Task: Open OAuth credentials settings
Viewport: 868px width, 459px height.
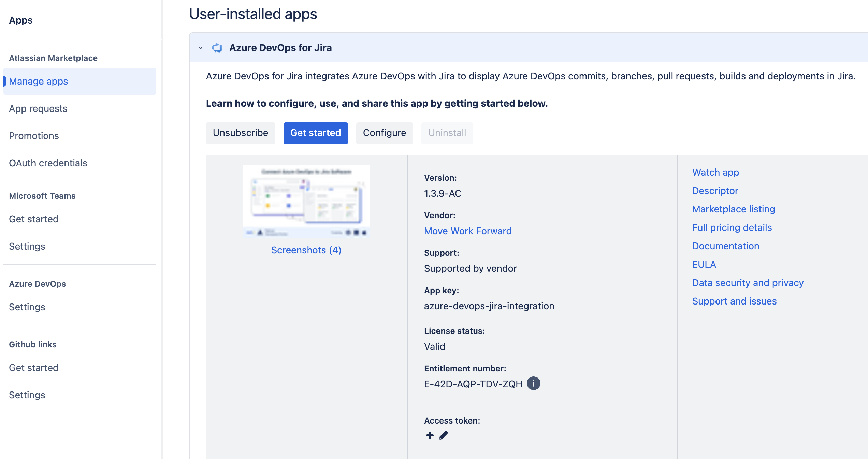Action: [48, 163]
